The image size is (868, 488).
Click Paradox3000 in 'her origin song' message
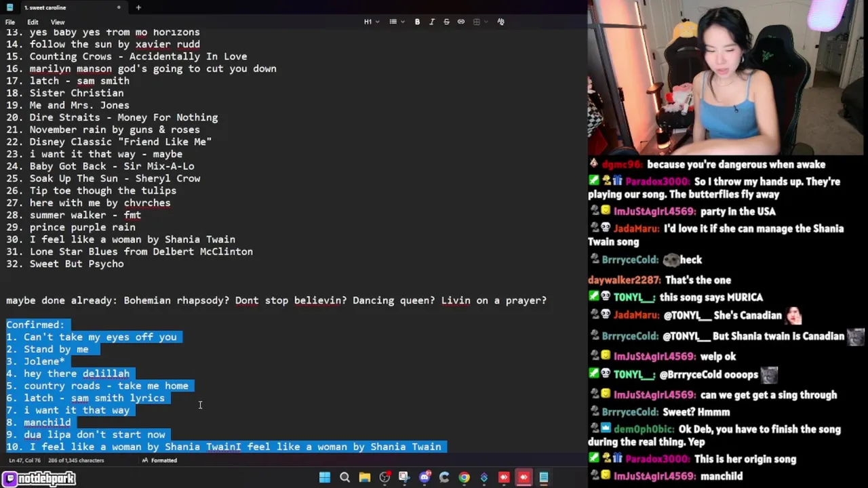(656, 459)
